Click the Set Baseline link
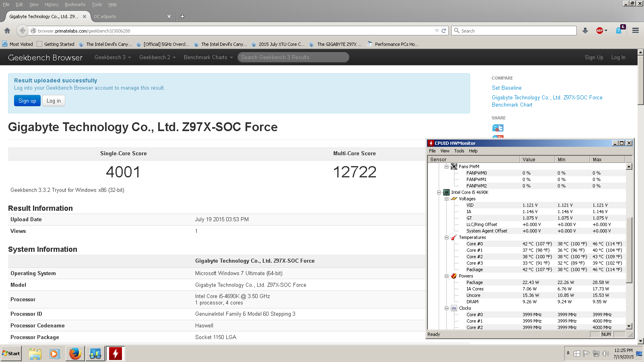 click(x=506, y=88)
